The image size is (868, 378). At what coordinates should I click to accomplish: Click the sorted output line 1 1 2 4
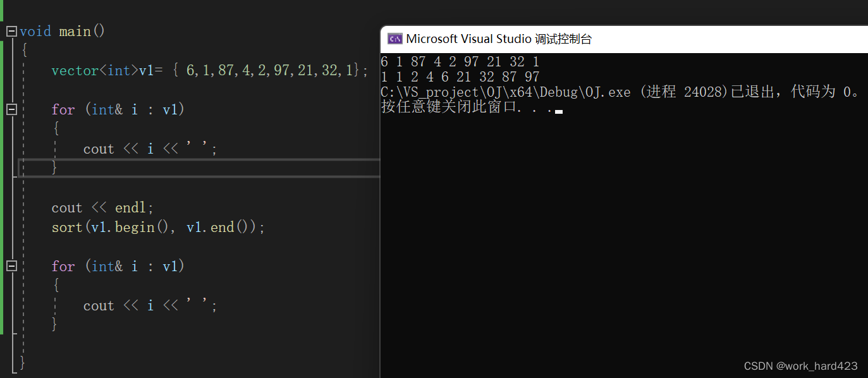coord(460,77)
